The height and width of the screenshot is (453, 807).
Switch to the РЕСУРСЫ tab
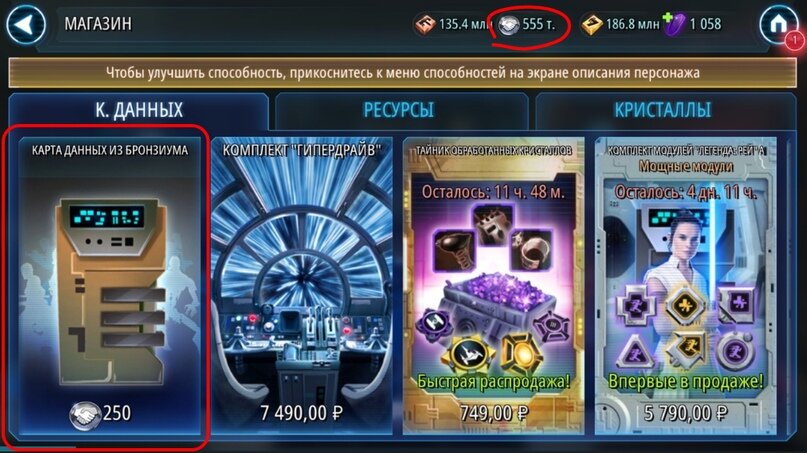pos(399,110)
